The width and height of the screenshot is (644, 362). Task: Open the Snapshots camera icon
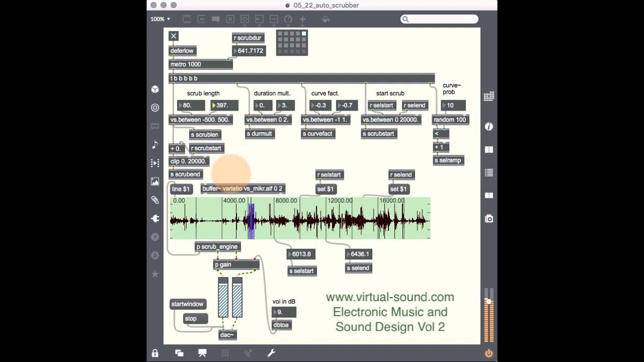click(x=489, y=218)
